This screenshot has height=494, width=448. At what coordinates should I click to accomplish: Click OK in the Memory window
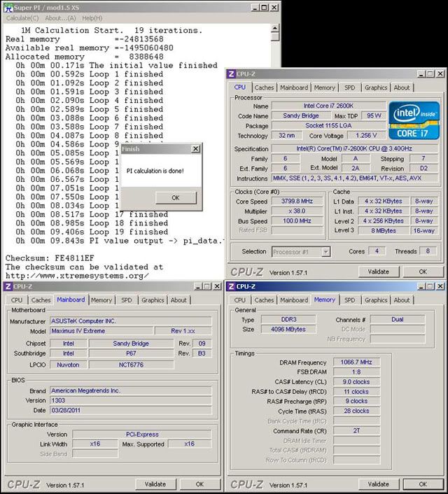[423, 484]
